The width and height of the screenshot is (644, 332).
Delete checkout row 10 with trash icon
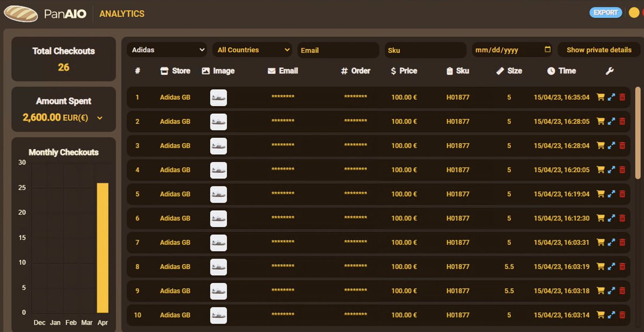tap(622, 314)
